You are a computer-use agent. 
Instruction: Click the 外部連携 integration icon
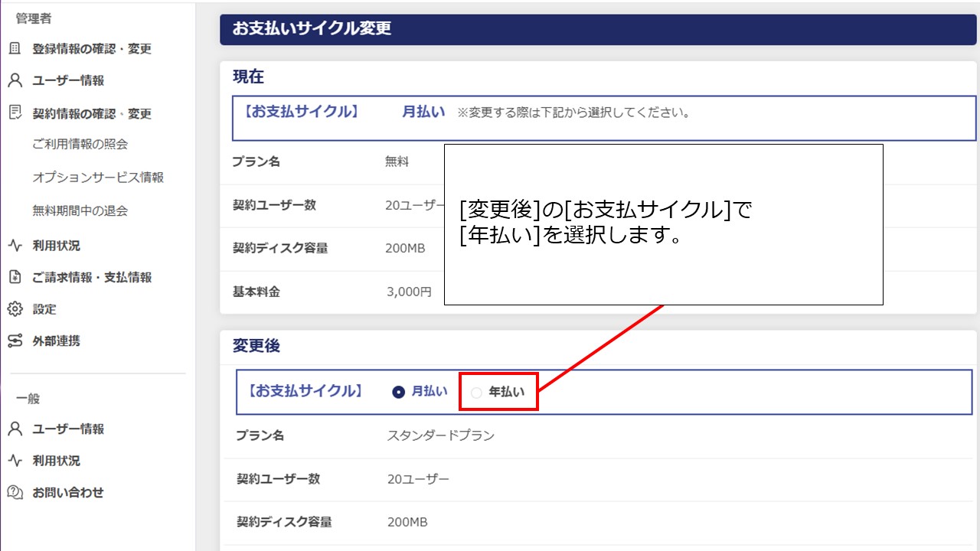pos(15,341)
